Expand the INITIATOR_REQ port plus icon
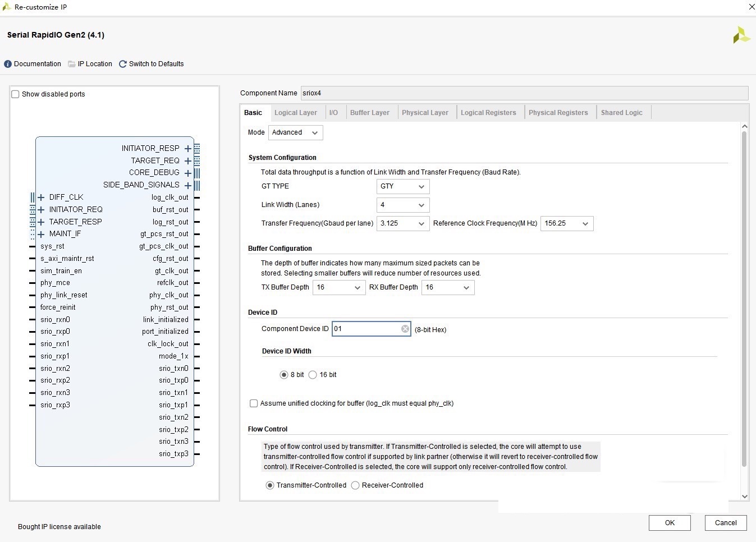 (41, 210)
